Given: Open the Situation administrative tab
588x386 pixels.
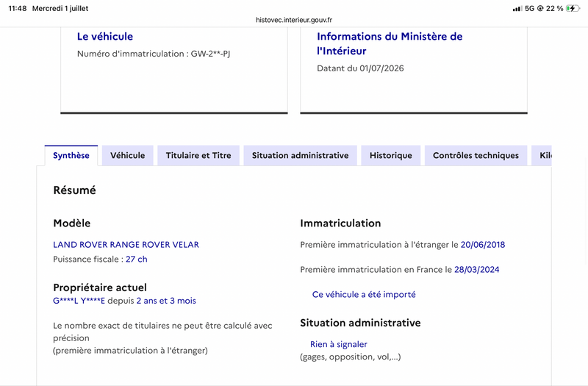Looking at the screenshot, I should pyautogui.click(x=301, y=155).
